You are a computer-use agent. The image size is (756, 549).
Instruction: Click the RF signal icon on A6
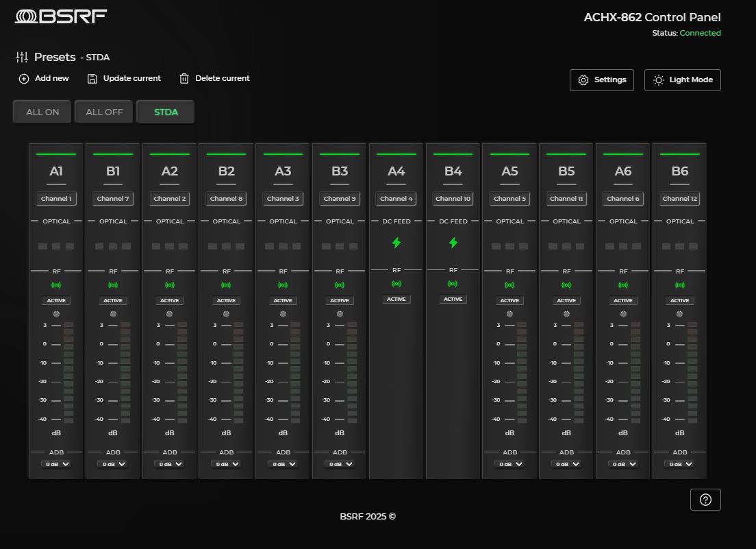623,285
